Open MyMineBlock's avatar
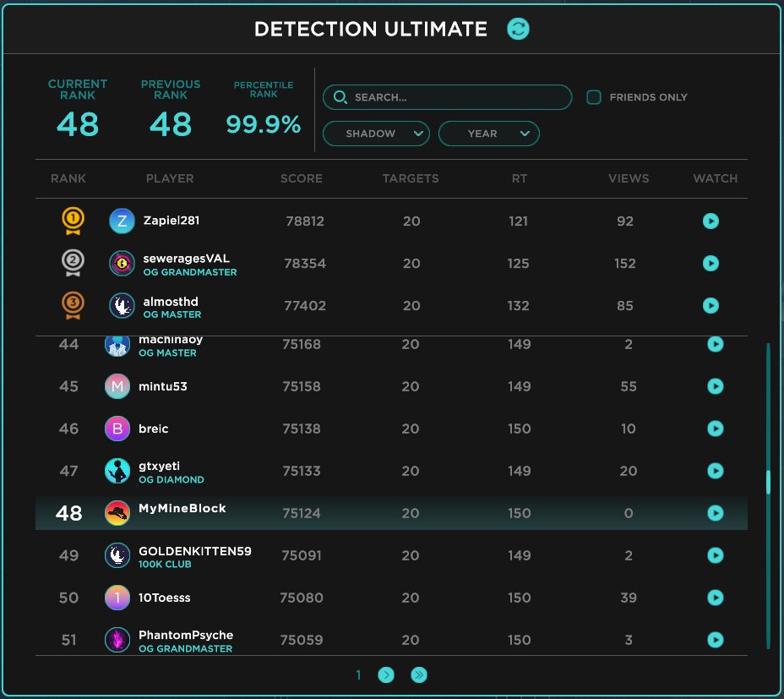Image resolution: width=784 pixels, height=699 pixels. pos(117,513)
